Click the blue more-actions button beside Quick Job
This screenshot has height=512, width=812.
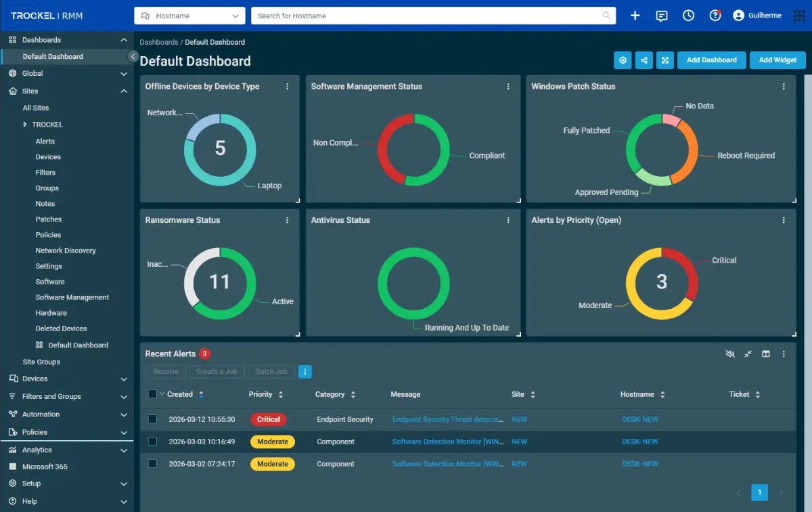pos(305,371)
